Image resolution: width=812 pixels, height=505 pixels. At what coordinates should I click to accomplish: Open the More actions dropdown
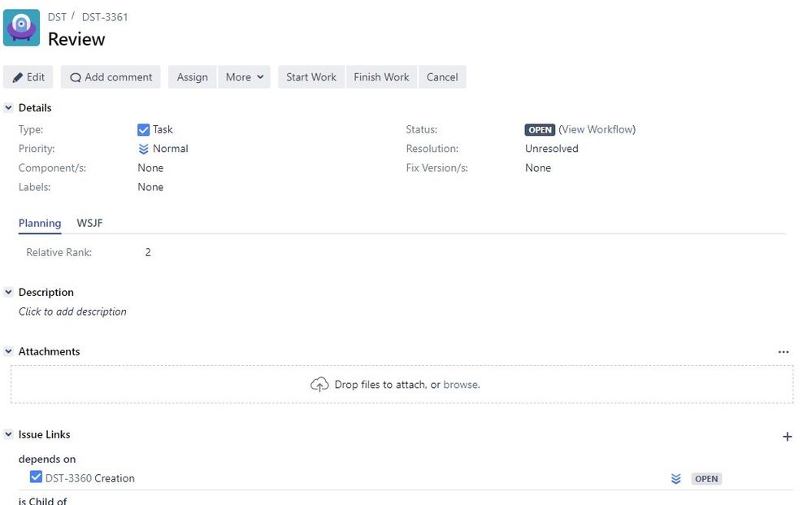tap(245, 77)
